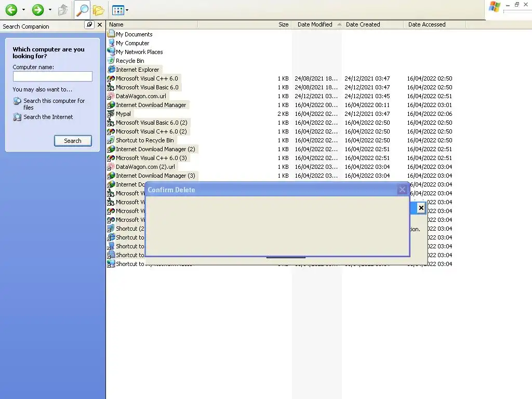Click the Search Companion pin/options icon
This screenshot has height=399, width=532.
[x=89, y=25]
